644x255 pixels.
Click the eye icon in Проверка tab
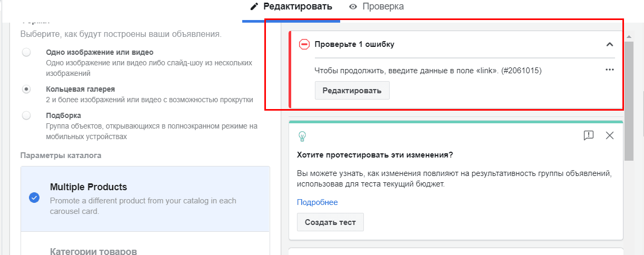tap(353, 7)
